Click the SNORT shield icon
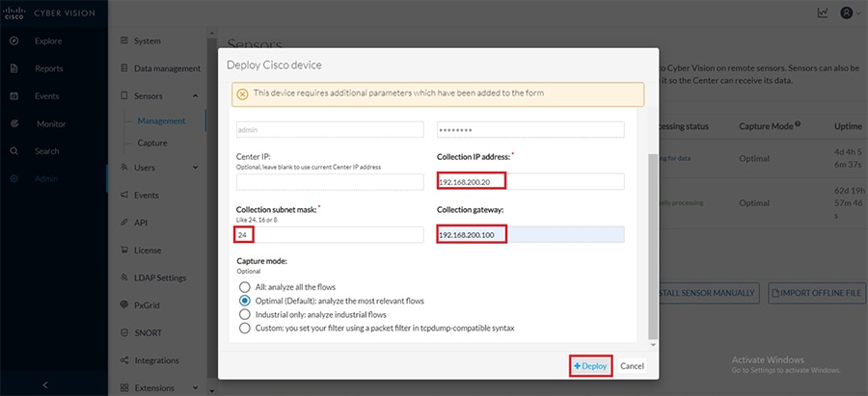868x396 pixels. 124,333
